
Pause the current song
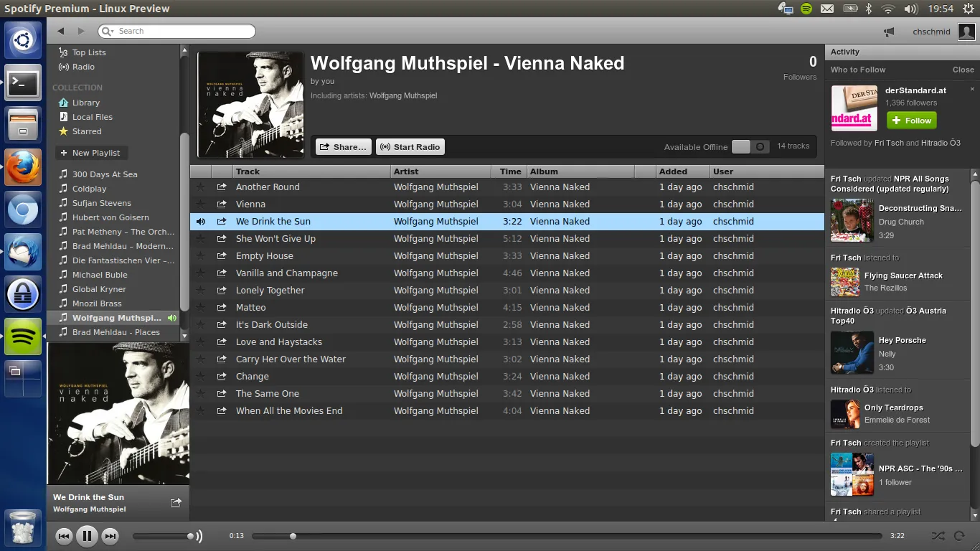pos(87,536)
